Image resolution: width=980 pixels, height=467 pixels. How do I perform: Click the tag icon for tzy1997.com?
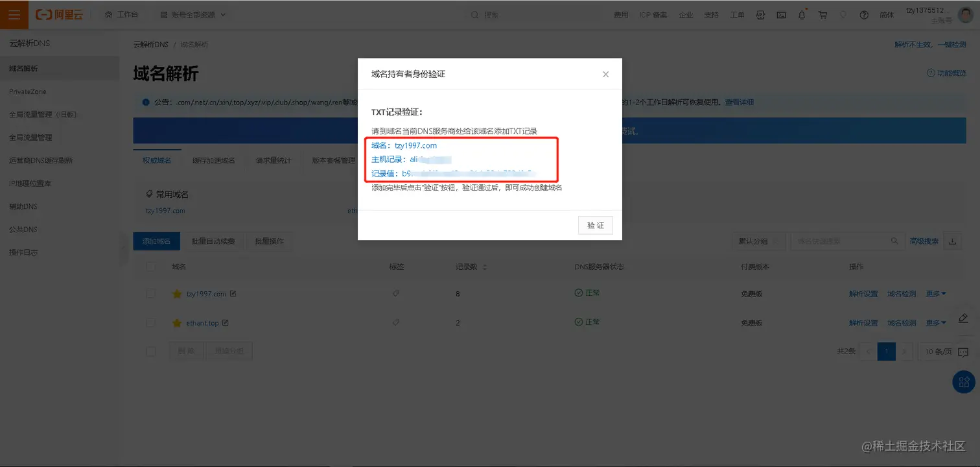pyautogui.click(x=396, y=294)
